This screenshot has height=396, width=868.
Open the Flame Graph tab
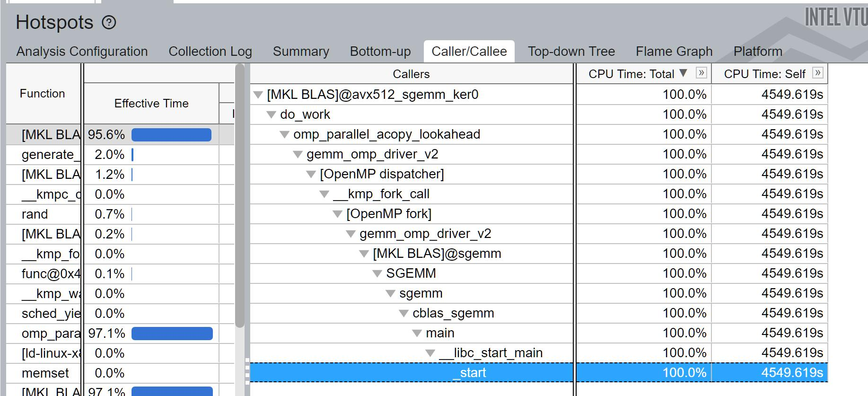pyautogui.click(x=674, y=51)
